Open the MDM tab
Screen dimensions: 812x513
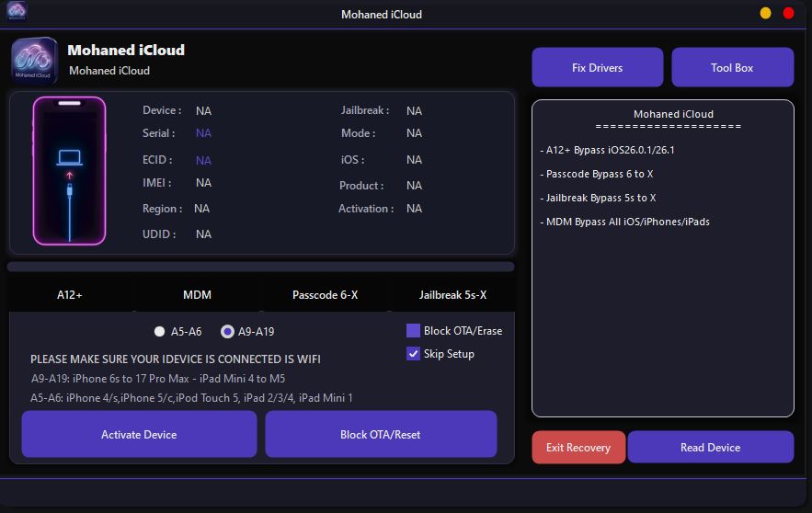click(x=198, y=294)
